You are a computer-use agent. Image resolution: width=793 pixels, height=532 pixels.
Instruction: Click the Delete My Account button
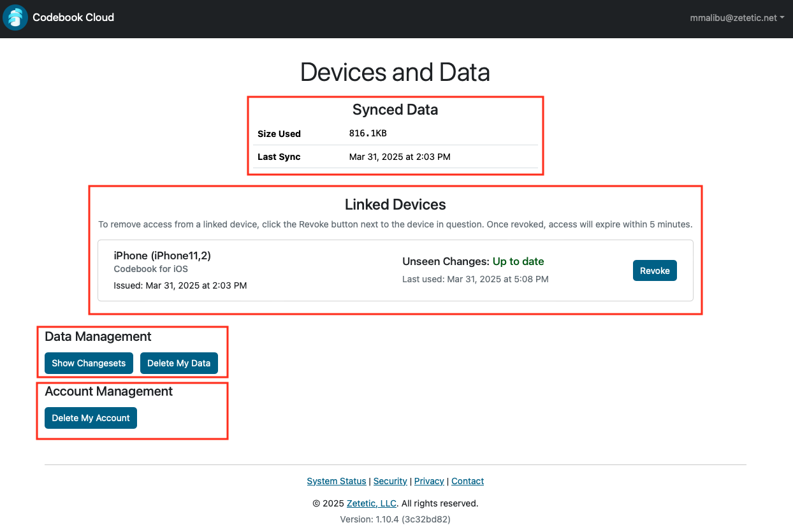click(x=91, y=418)
